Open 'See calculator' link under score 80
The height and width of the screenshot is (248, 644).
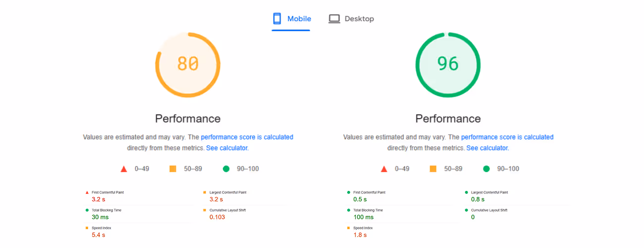pos(226,148)
